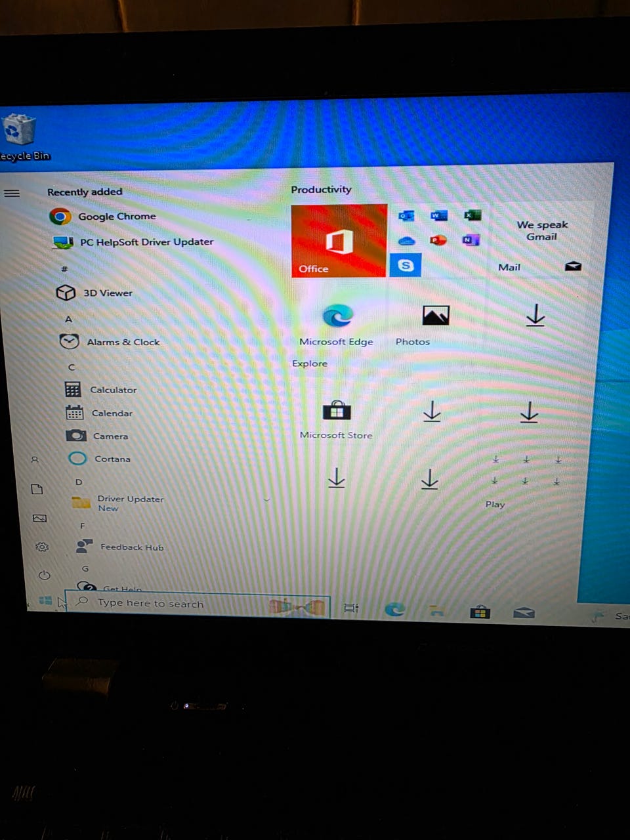Click letter F section header
Viewport: 630px width, 840px height.
(83, 526)
